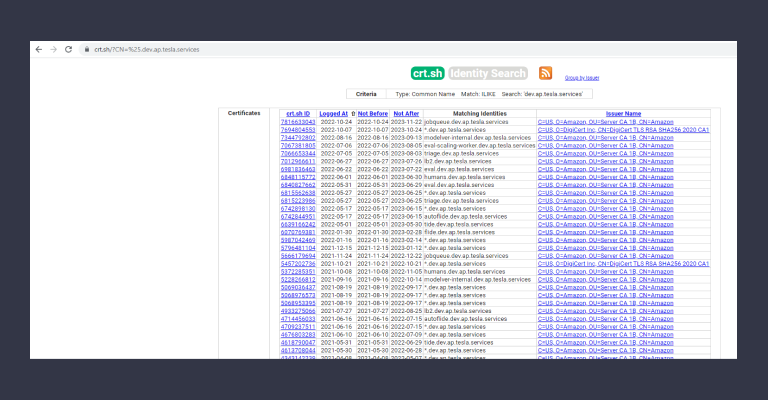Select Not After date 2023-09-13
This screenshot has height=400, width=768.
coord(406,138)
